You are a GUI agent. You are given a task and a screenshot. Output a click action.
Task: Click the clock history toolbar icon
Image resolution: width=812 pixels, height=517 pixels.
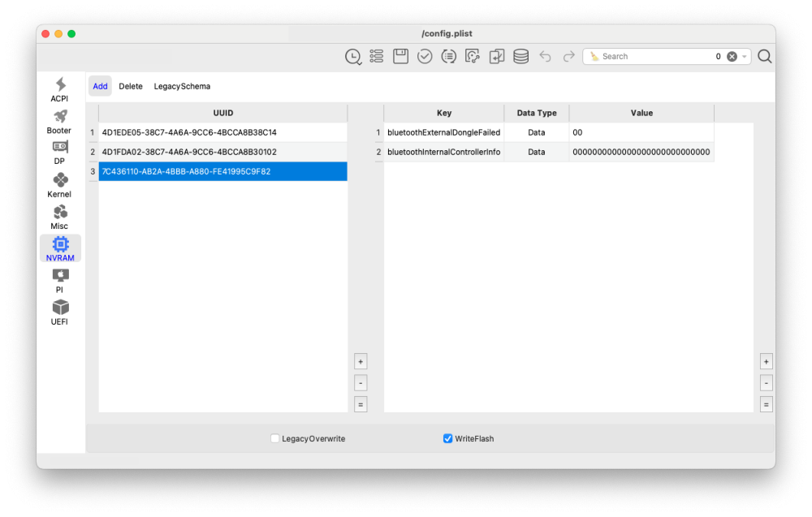[353, 57]
